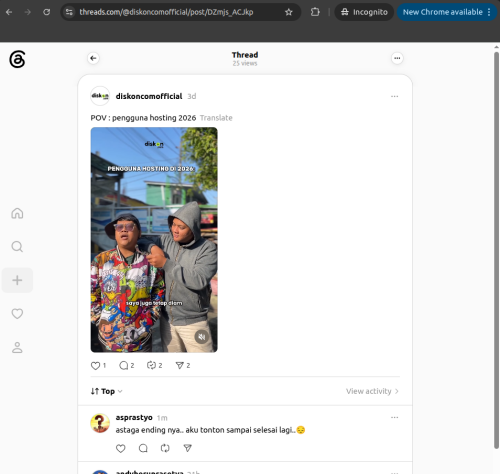Open diskoncomofficial profile avatar
The height and width of the screenshot is (474, 500).
[x=100, y=96]
